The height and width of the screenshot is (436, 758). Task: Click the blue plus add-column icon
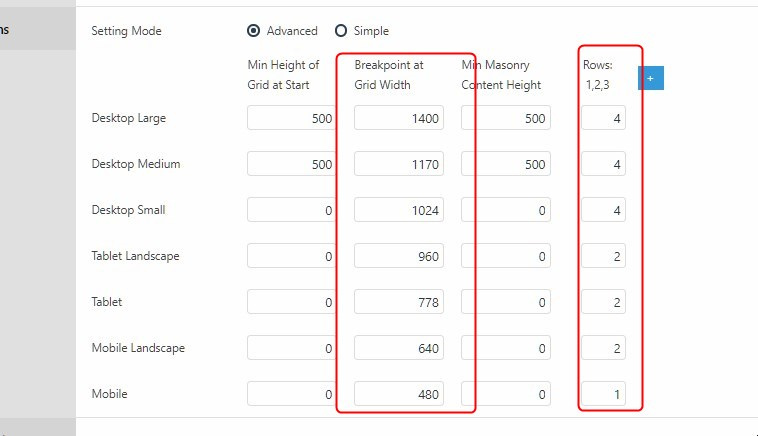[x=651, y=77]
